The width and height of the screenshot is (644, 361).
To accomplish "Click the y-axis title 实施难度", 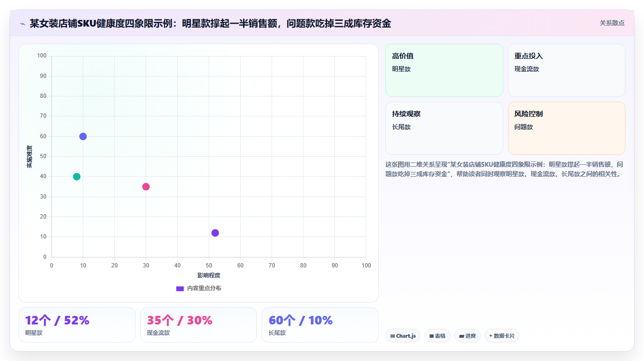I will [x=29, y=157].
